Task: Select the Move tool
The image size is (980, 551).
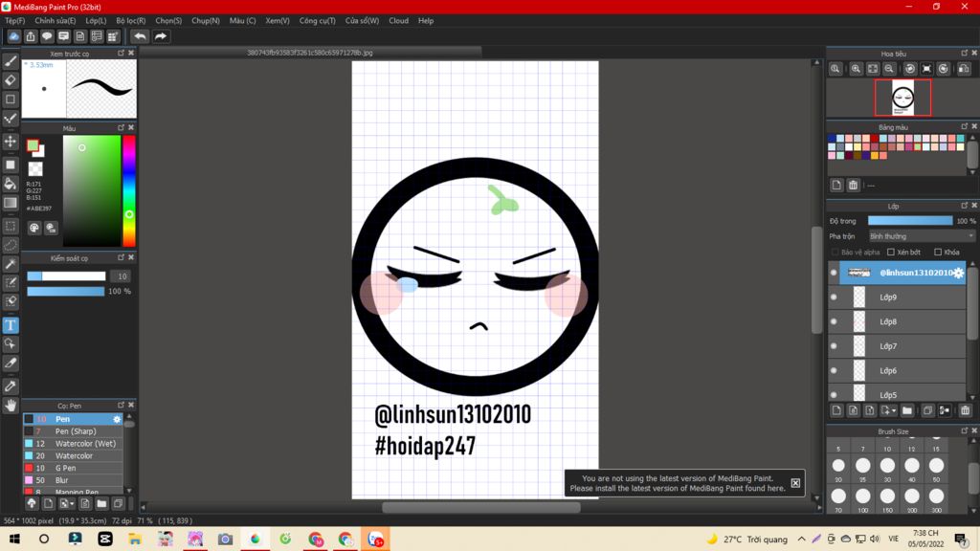Action: pos(11,142)
